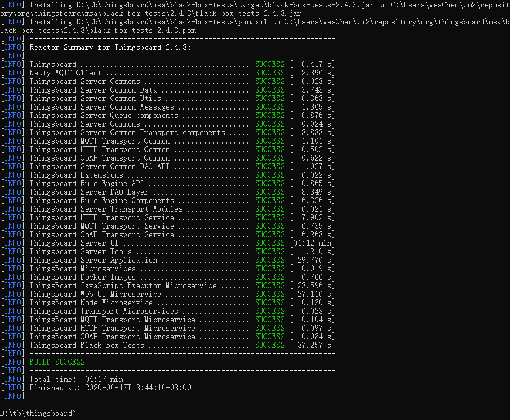
Task: Click the 'black-box-tests-2.4.3.jar' wrapped path text
Action: tap(249, 14)
